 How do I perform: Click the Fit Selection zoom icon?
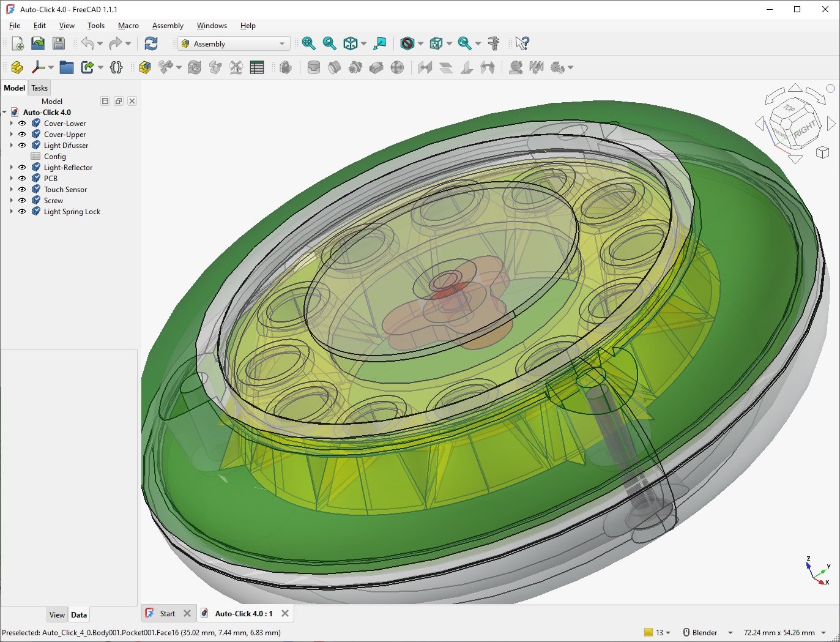330,43
